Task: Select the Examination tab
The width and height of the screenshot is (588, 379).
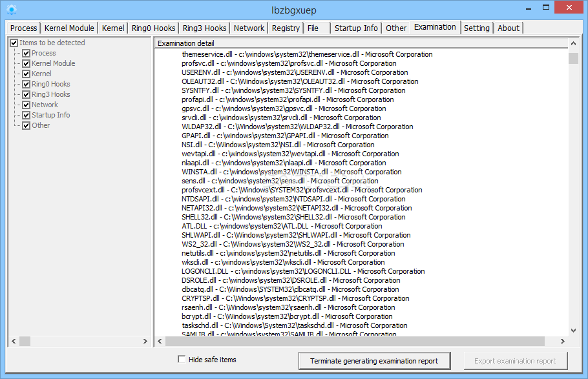Action: click(435, 27)
